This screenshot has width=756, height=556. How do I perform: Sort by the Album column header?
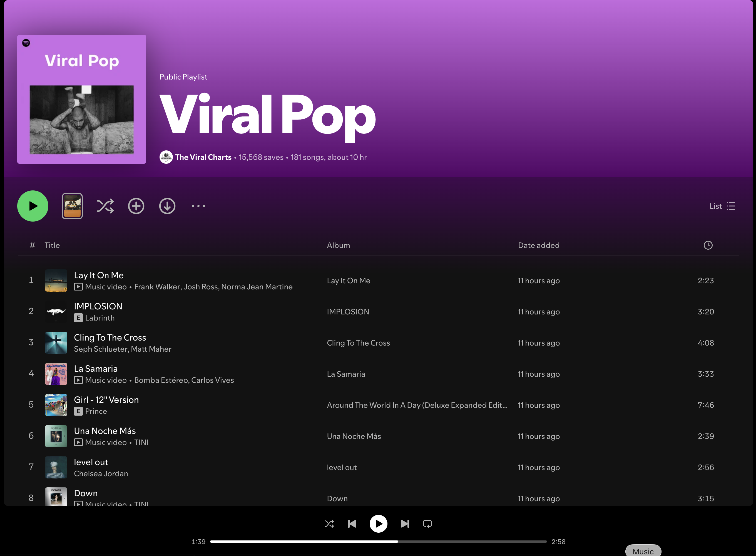338,245
